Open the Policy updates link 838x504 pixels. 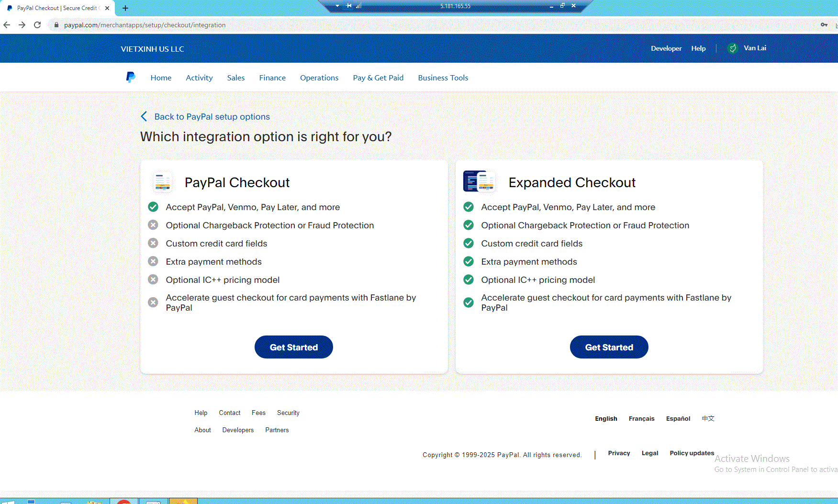[692, 453]
